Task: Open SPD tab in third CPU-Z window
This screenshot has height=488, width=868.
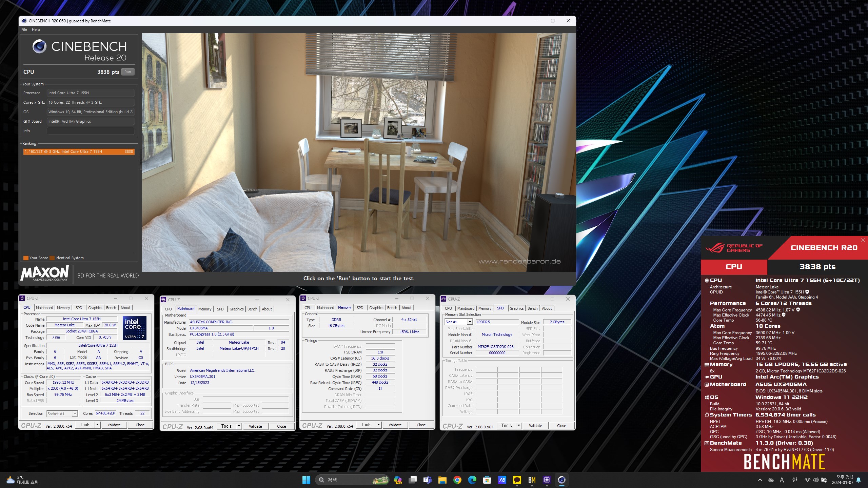Action: (360, 308)
